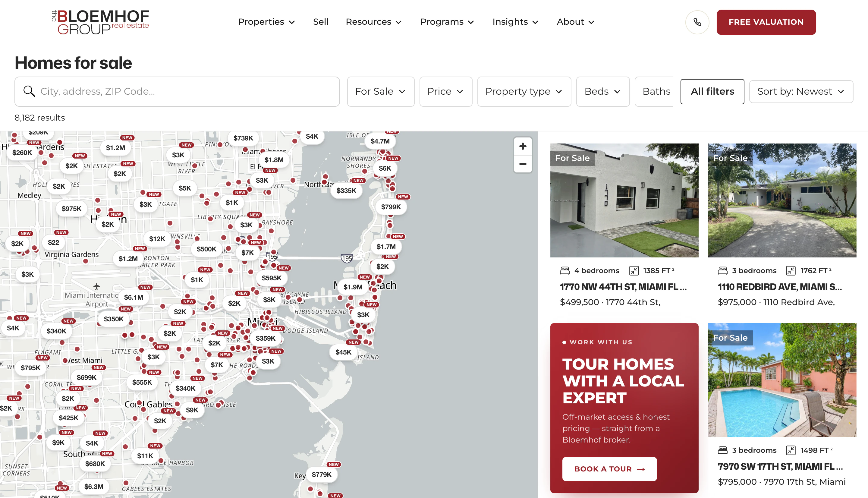Click the $4.7M map price marker

click(x=380, y=141)
